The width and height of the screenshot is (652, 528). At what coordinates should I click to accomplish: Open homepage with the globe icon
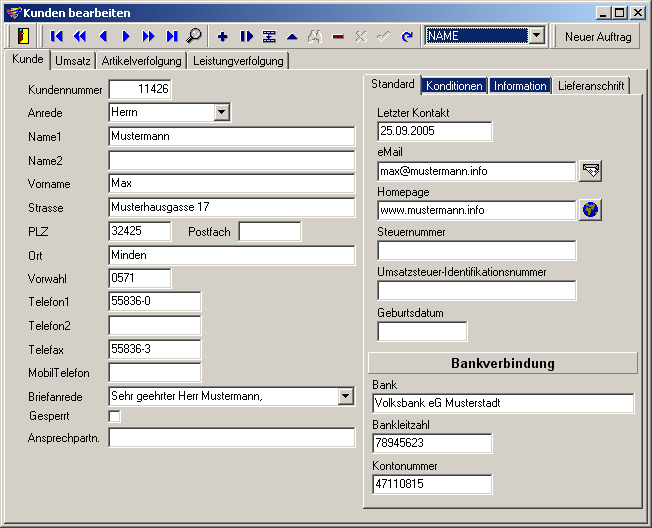(x=590, y=210)
